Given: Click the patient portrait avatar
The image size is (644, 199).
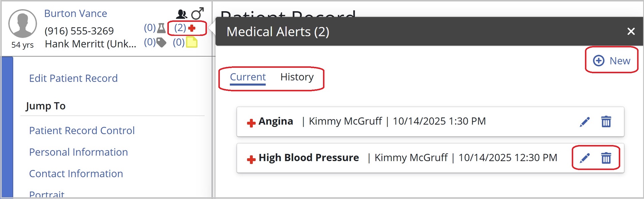Looking at the screenshot, I should coord(23,23).
